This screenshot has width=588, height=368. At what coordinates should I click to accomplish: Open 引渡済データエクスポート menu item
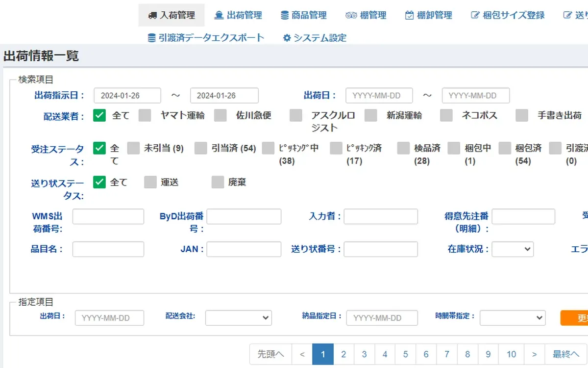pos(206,38)
